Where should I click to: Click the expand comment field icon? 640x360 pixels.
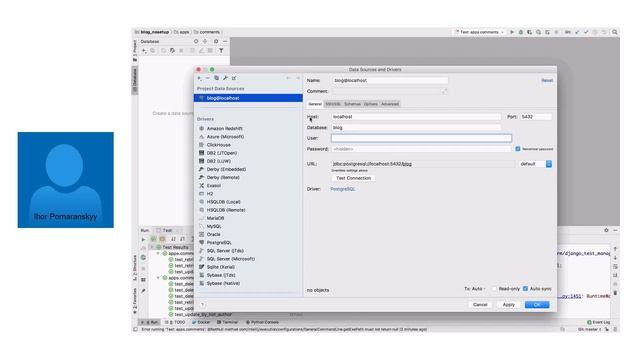coord(444,91)
